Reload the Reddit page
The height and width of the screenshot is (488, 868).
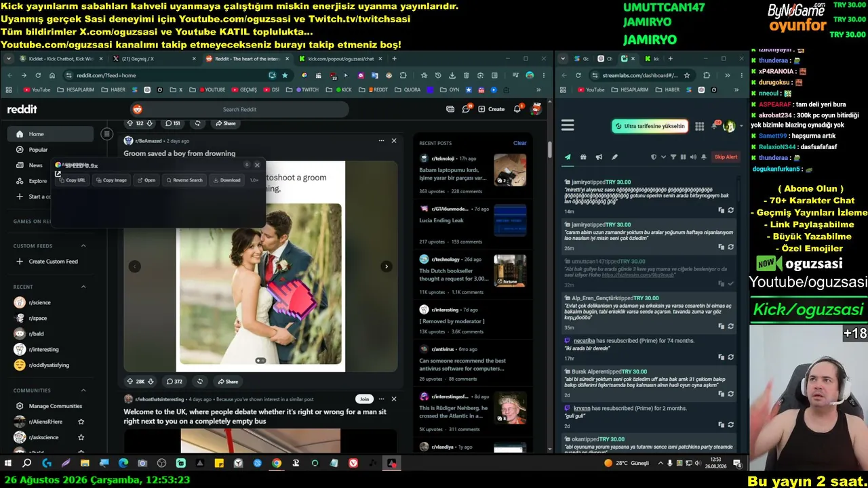tap(38, 75)
